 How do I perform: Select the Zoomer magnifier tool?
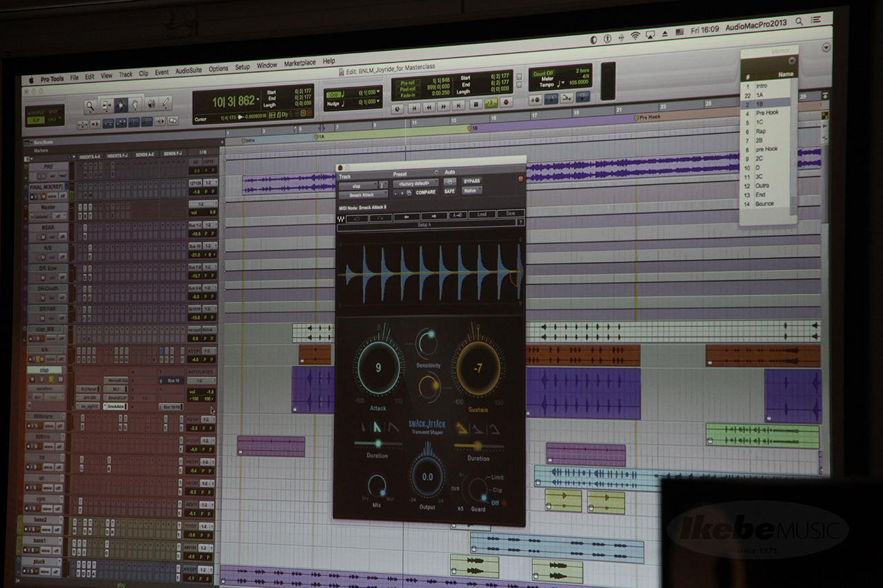point(90,106)
